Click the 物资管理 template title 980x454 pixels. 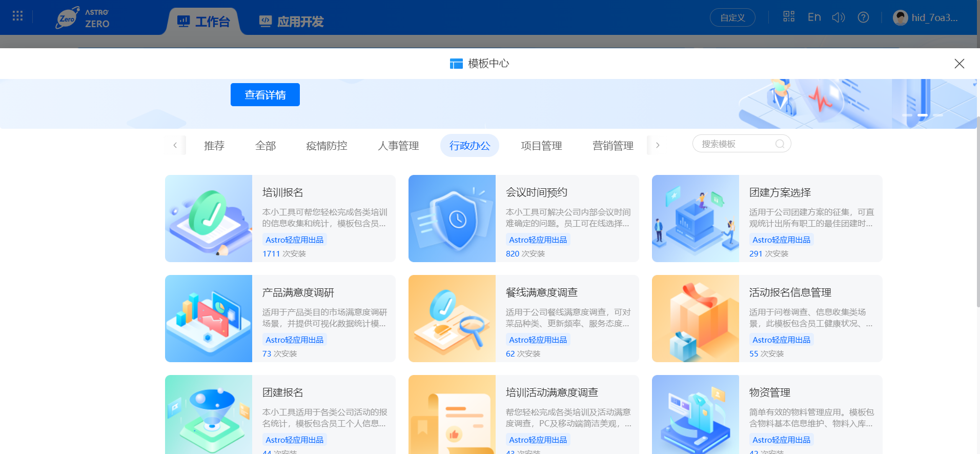(x=770, y=392)
